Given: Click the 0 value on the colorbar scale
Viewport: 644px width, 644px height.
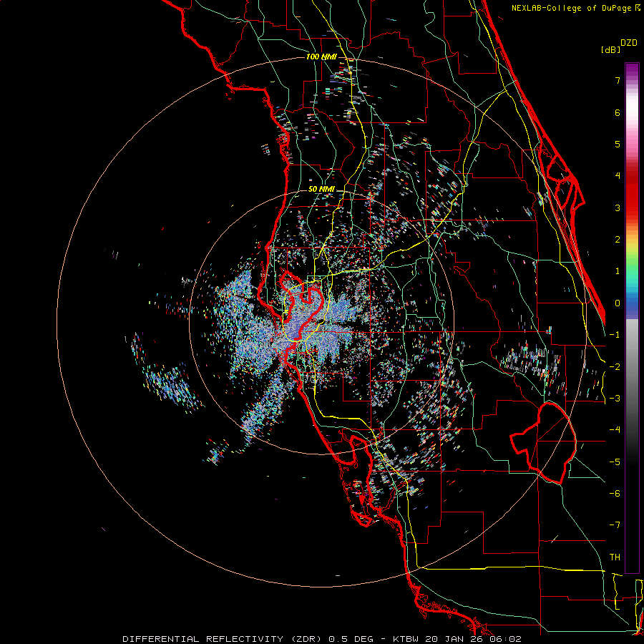Looking at the screenshot, I should click(618, 303).
